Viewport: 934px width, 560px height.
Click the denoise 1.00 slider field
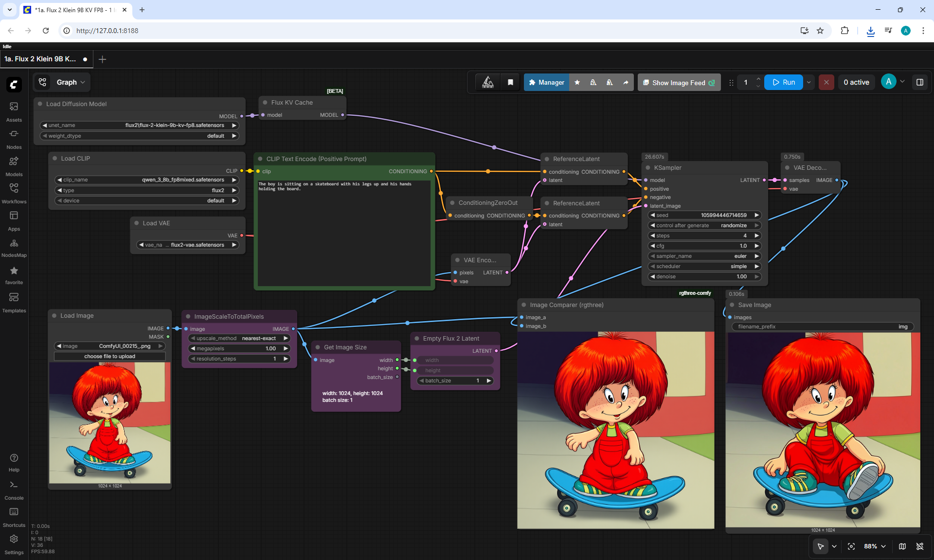click(x=705, y=277)
